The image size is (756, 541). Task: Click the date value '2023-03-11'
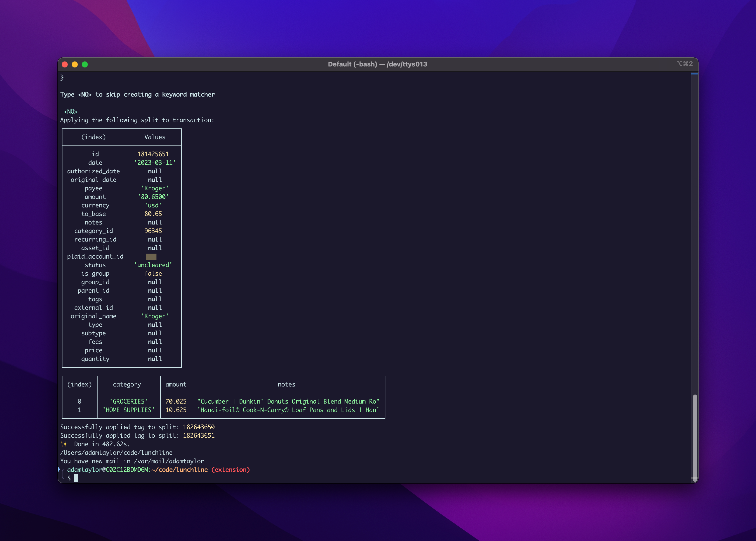click(x=155, y=163)
